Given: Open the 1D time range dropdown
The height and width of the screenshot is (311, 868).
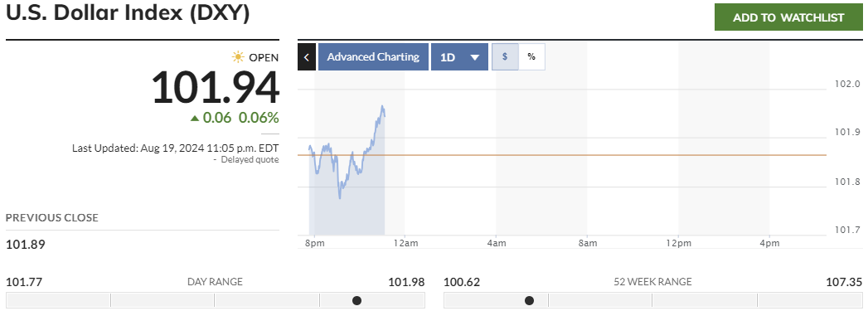Looking at the screenshot, I should (x=459, y=57).
